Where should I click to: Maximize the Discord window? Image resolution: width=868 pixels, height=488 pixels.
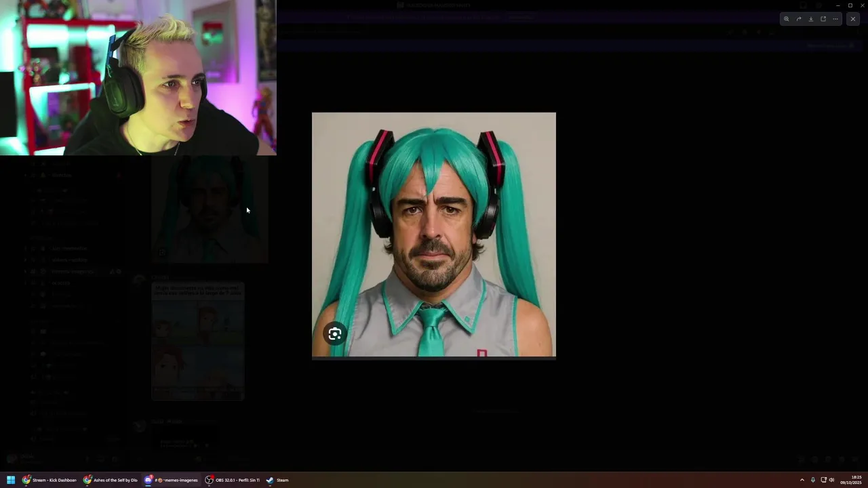(x=850, y=5)
